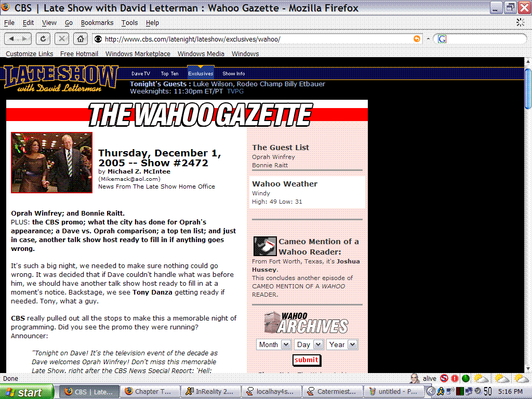Click the last weather forecast icon
This screenshot has width=532, height=399.
522,378
